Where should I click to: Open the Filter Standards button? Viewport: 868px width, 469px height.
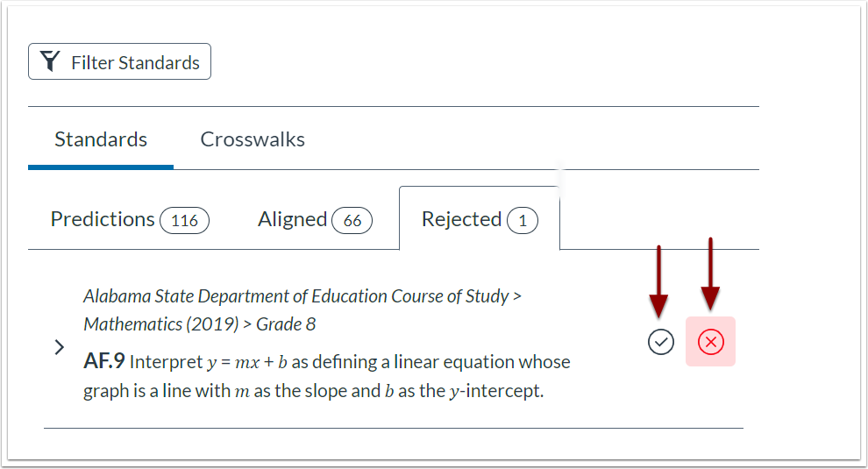[119, 61]
